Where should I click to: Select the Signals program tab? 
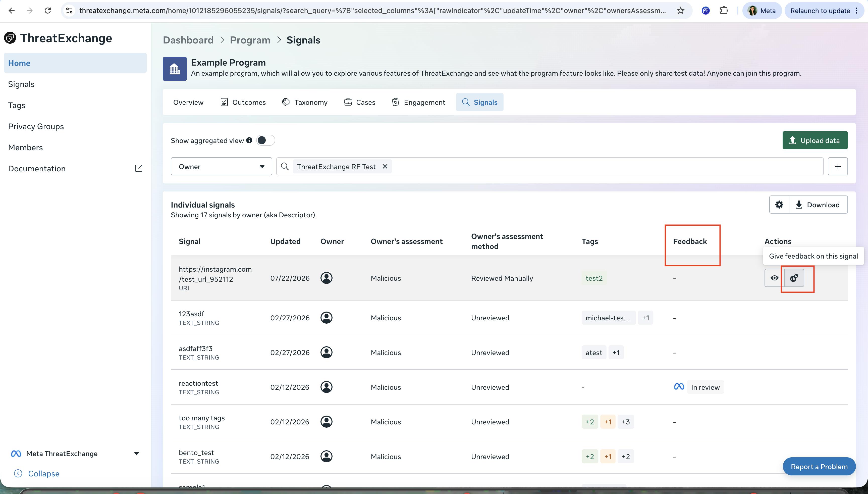[479, 102]
